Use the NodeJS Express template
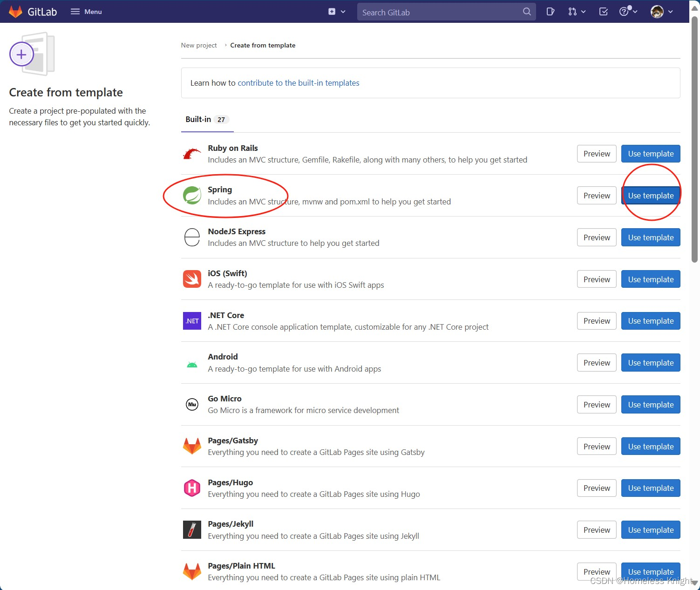The height and width of the screenshot is (590, 700). pos(651,237)
